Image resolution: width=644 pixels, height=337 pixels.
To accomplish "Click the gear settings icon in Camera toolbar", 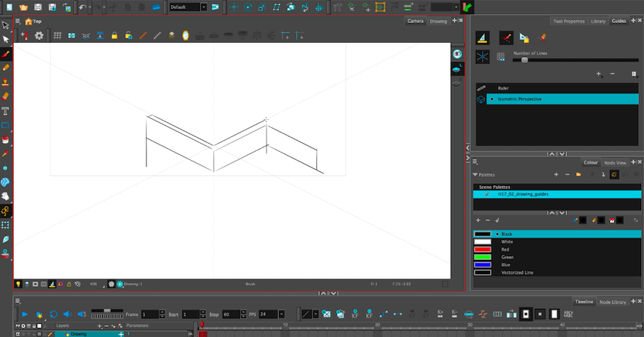I will (x=39, y=36).
